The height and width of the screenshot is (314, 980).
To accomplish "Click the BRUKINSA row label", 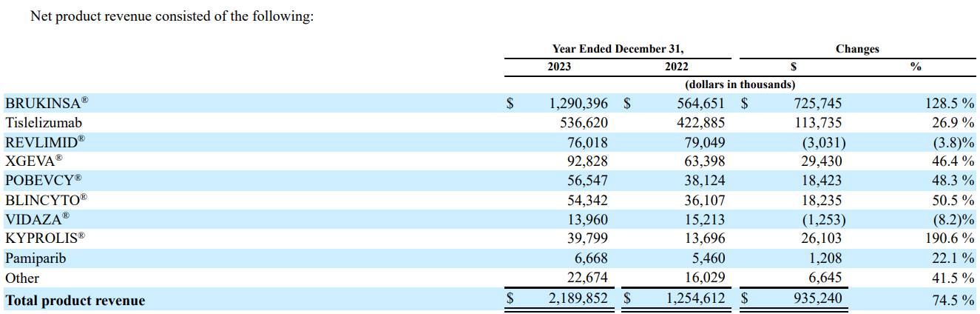I will pos(47,104).
